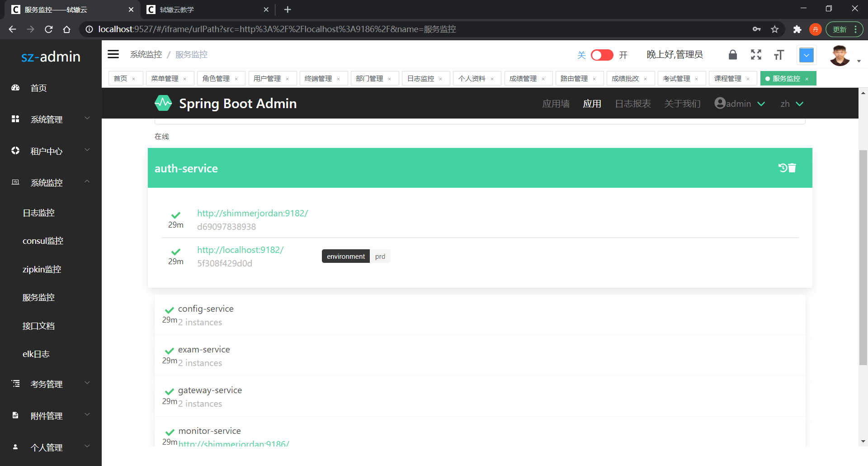Expand the exam-service application row
Image resolution: width=868 pixels, height=466 pixels.
coord(480,356)
